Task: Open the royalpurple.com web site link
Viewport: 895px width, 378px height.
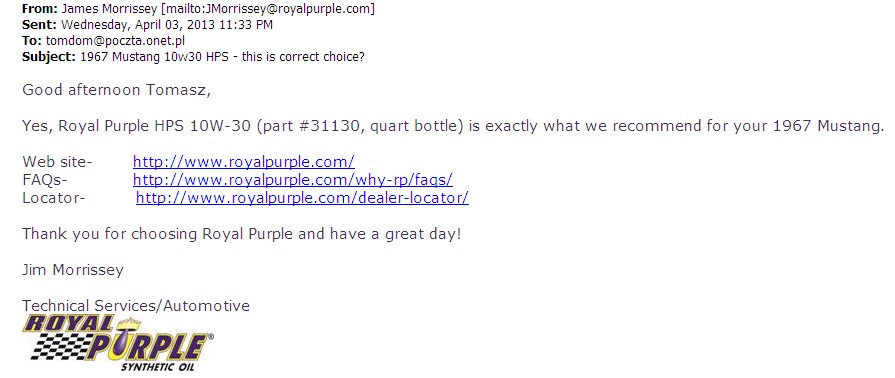Action: click(244, 162)
